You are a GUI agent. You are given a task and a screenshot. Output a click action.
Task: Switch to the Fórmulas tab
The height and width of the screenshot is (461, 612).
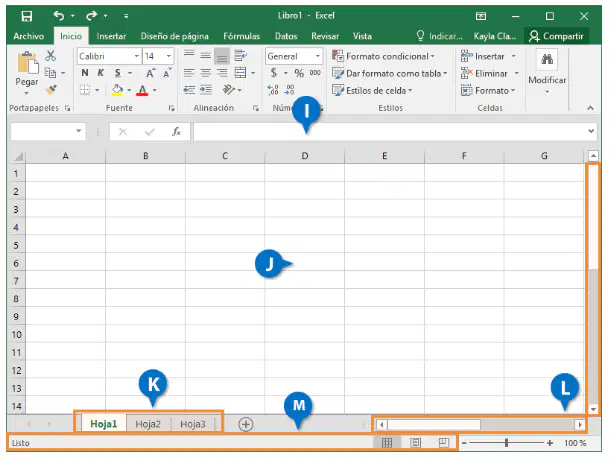click(242, 36)
